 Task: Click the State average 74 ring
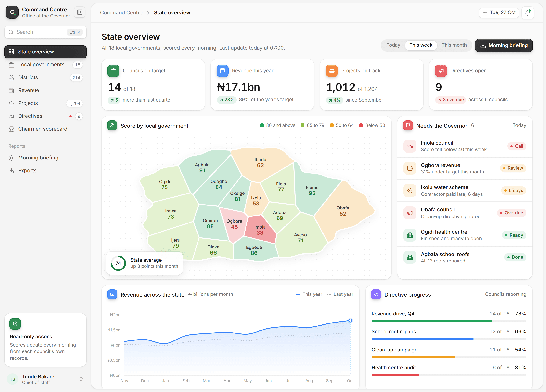click(x=118, y=263)
